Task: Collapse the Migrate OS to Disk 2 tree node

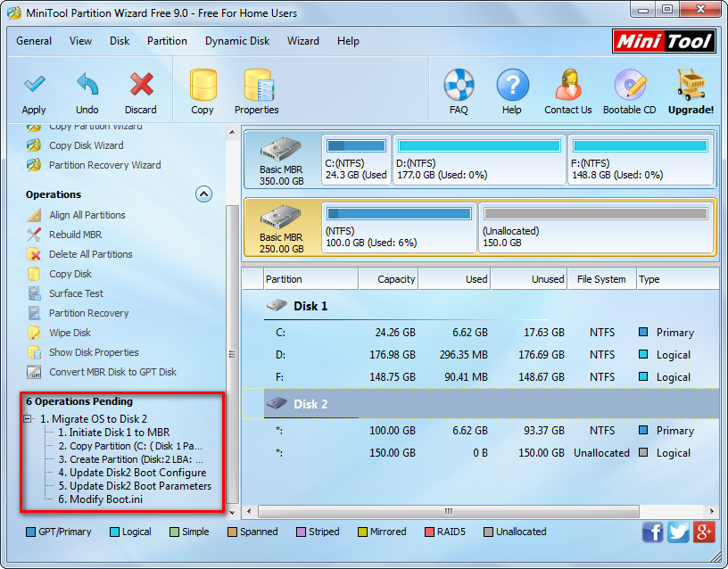Action: (28, 418)
